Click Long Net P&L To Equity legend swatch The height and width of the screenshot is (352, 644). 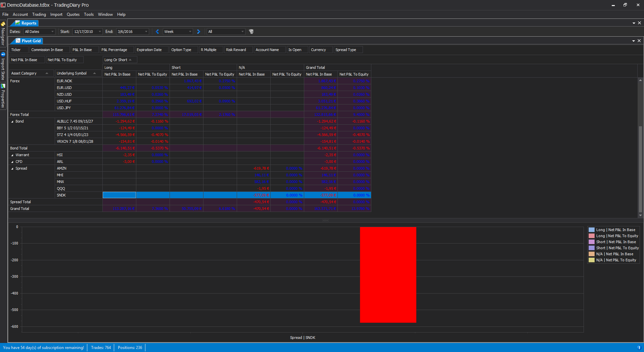(x=592, y=236)
